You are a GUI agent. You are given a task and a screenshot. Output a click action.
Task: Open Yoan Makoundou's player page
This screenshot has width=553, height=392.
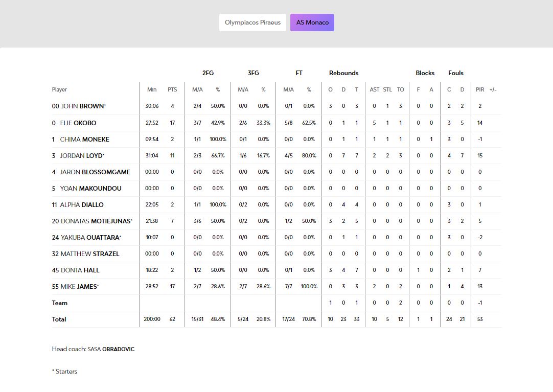coord(90,188)
